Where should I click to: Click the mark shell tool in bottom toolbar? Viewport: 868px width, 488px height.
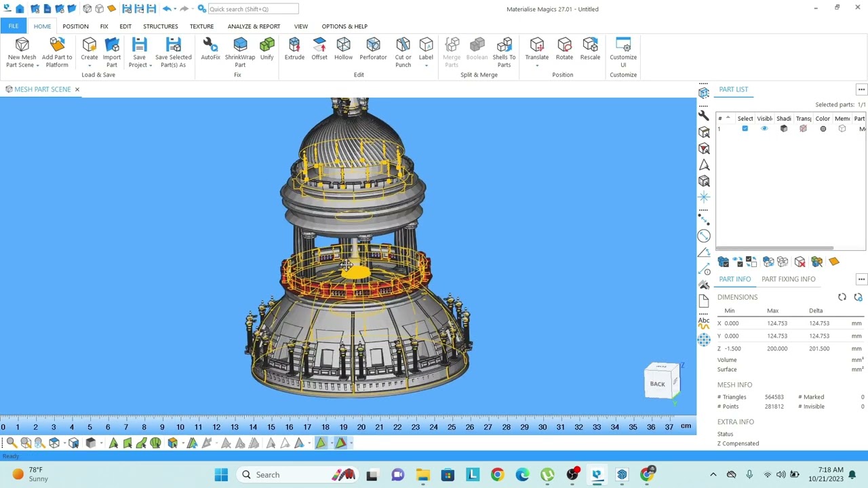tap(155, 443)
